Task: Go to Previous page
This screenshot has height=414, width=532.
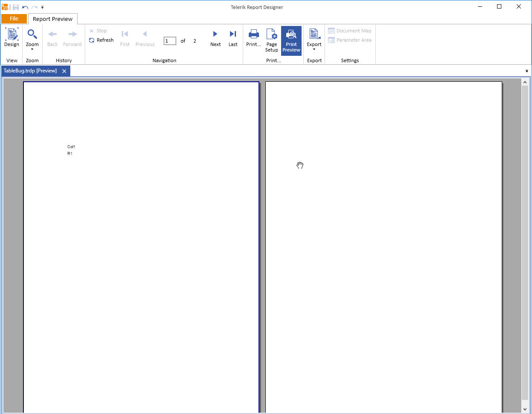Action: point(145,38)
